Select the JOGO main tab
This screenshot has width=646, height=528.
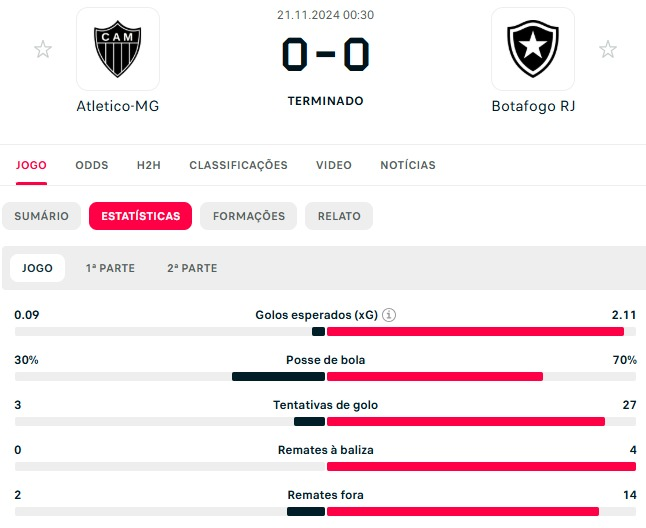31,165
